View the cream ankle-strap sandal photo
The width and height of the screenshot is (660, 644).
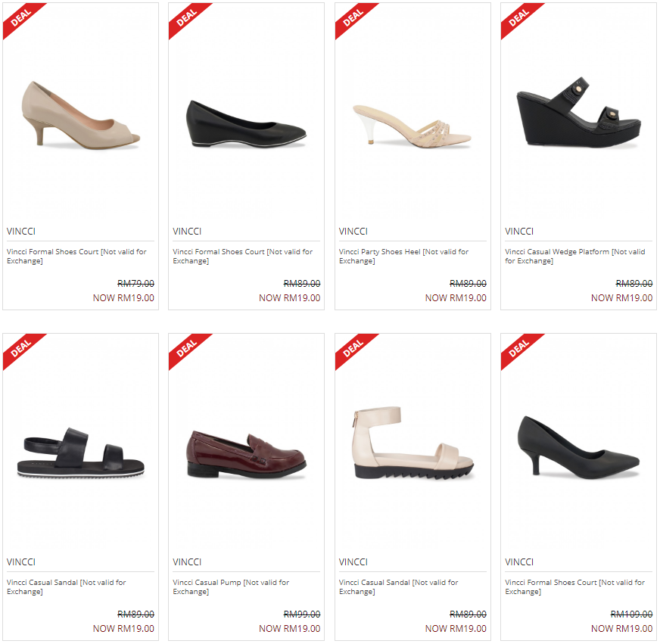(x=413, y=443)
